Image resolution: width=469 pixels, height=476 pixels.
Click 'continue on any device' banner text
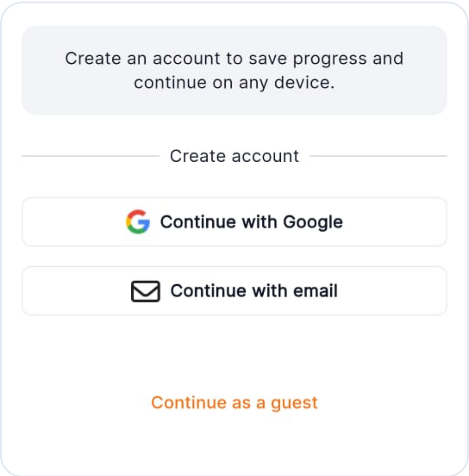[234, 83]
